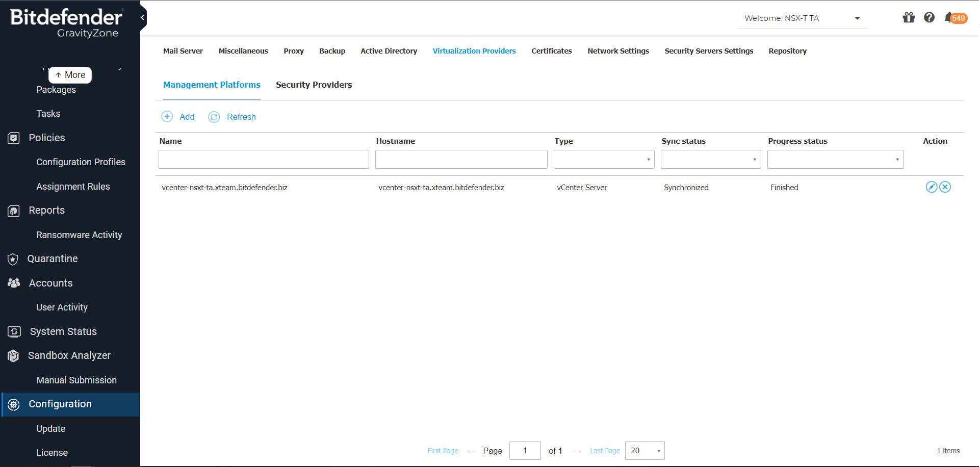Click the edit pencil icon for vCenter row
This screenshot has width=980, height=467.
[931, 187]
